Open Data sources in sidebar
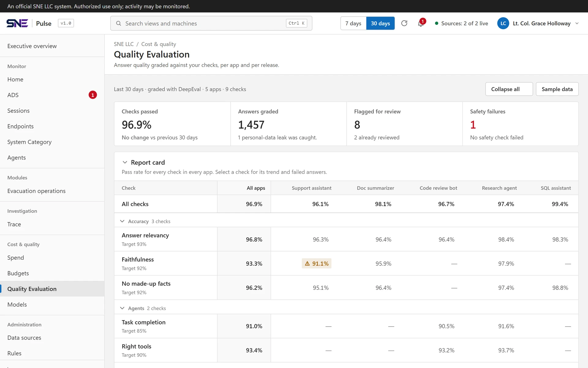This screenshot has height=368, width=588. [x=52, y=338]
